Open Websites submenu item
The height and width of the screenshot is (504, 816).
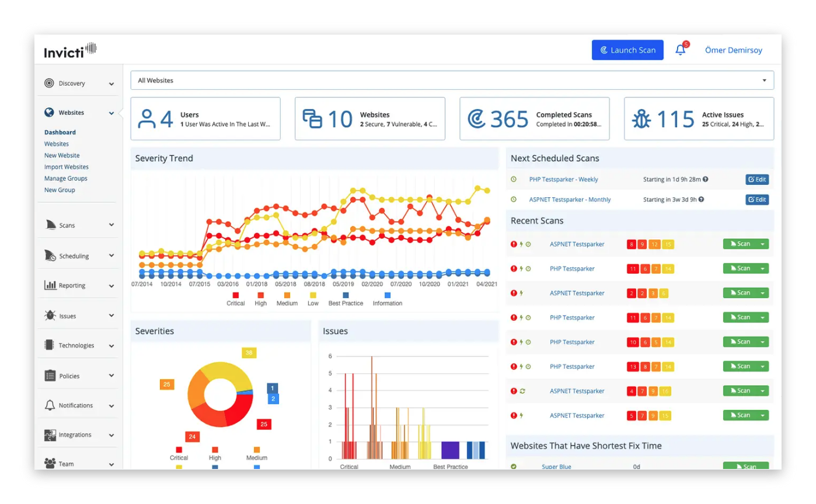[57, 144]
